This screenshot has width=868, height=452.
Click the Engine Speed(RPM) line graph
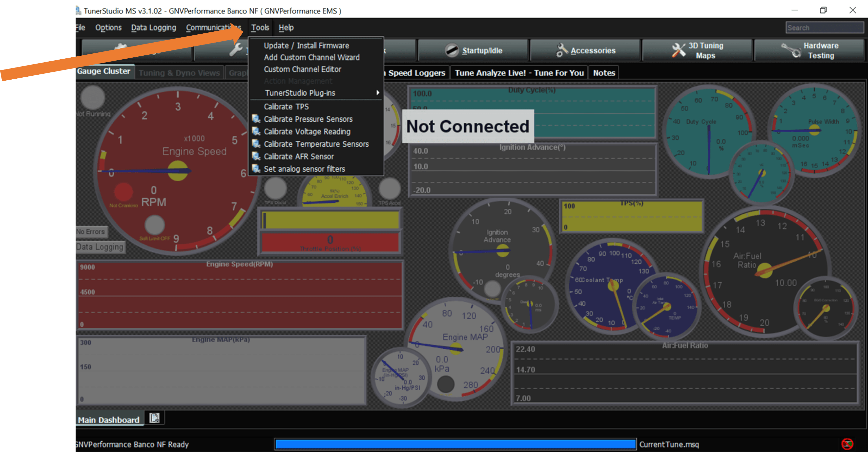point(240,295)
